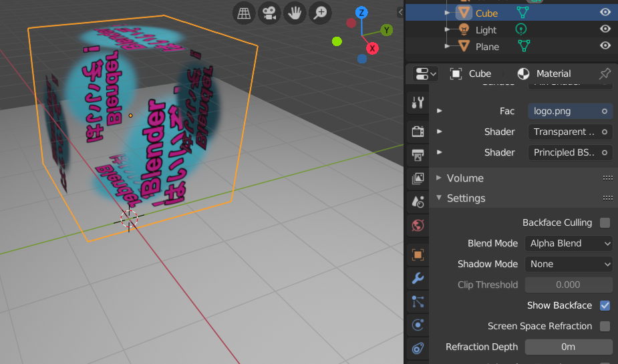Toggle pin on properties editor
This screenshot has width=618, height=364.
(x=605, y=73)
